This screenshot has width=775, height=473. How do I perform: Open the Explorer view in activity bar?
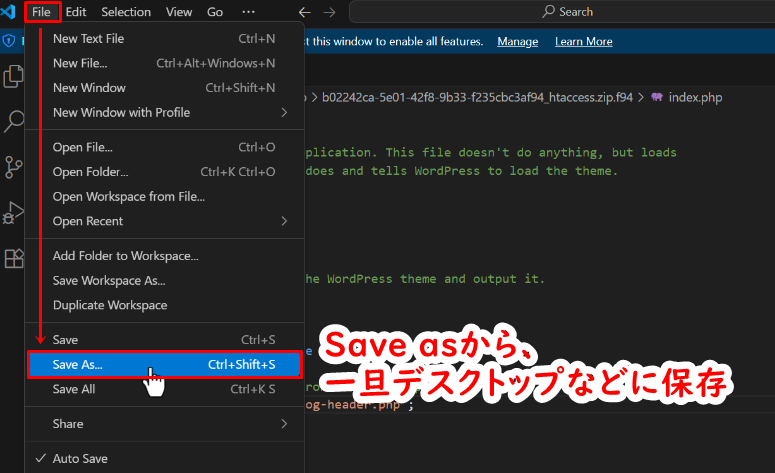coord(14,77)
